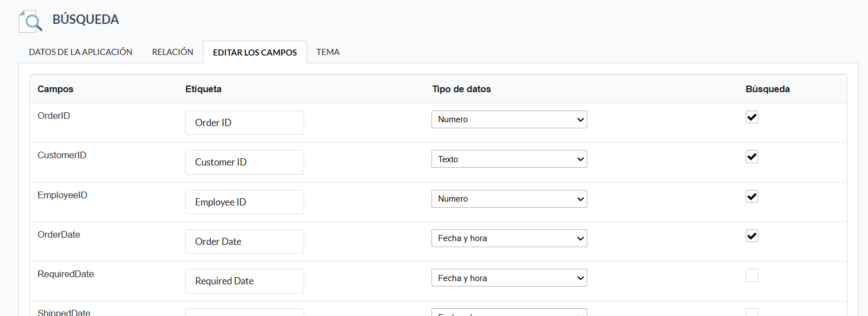Image resolution: width=868 pixels, height=316 pixels.
Task: Open the EmployeeID data type dropdown
Action: click(509, 199)
